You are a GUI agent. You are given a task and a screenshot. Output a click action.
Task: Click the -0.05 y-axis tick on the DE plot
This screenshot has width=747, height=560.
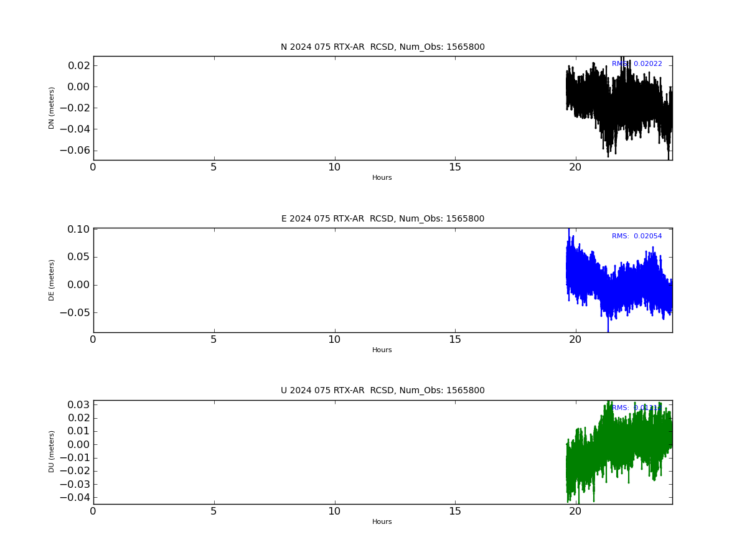click(x=74, y=312)
